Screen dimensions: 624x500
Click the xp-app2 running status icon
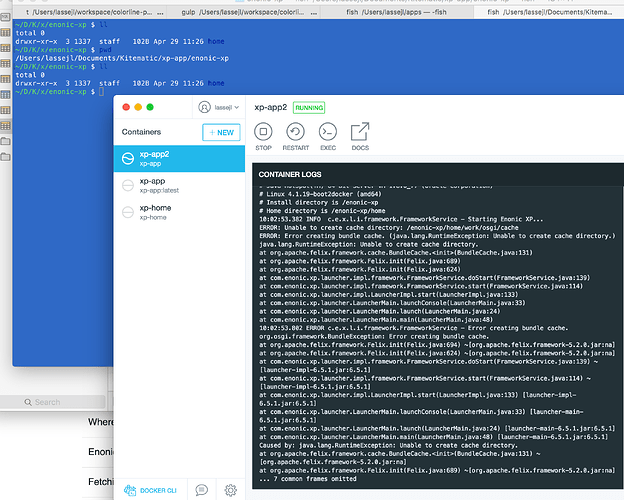click(128, 158)
